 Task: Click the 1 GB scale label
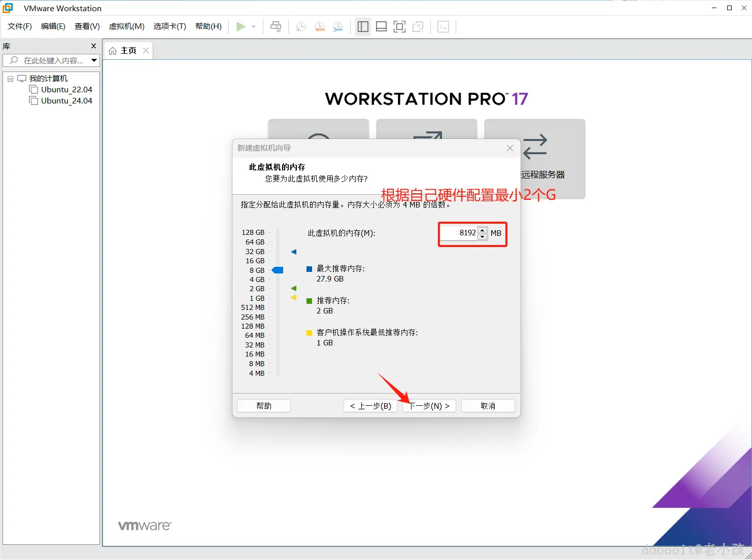257,298
